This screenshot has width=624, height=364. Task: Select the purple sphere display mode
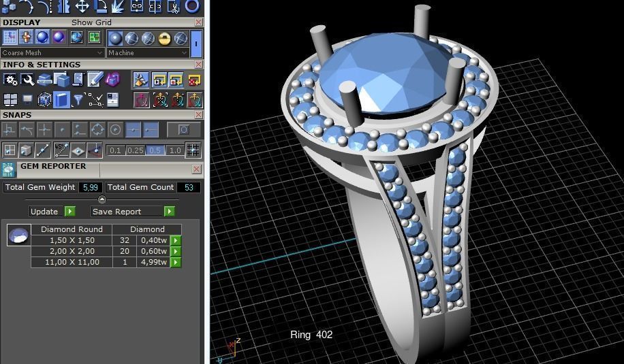(x=59, y=37)
